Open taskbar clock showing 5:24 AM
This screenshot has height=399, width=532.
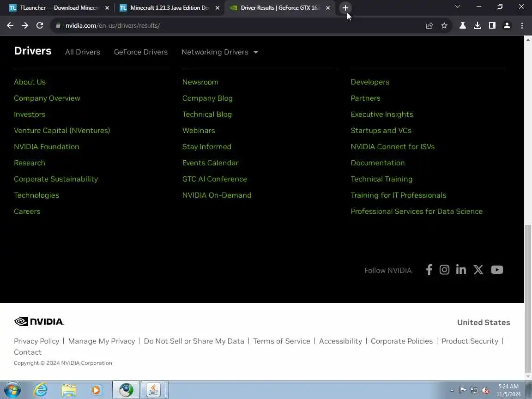coord(508,390)
